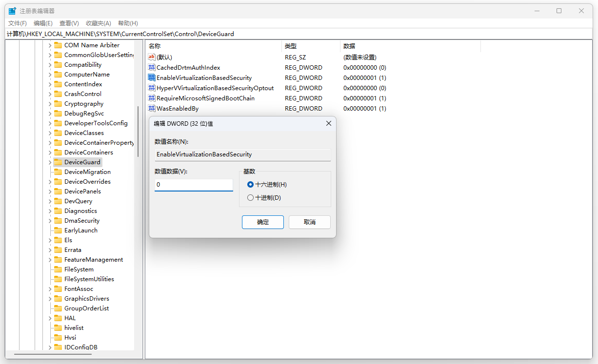
Task: Click the tree pane horizontal scrollbar
Action: tap(73, 355)
